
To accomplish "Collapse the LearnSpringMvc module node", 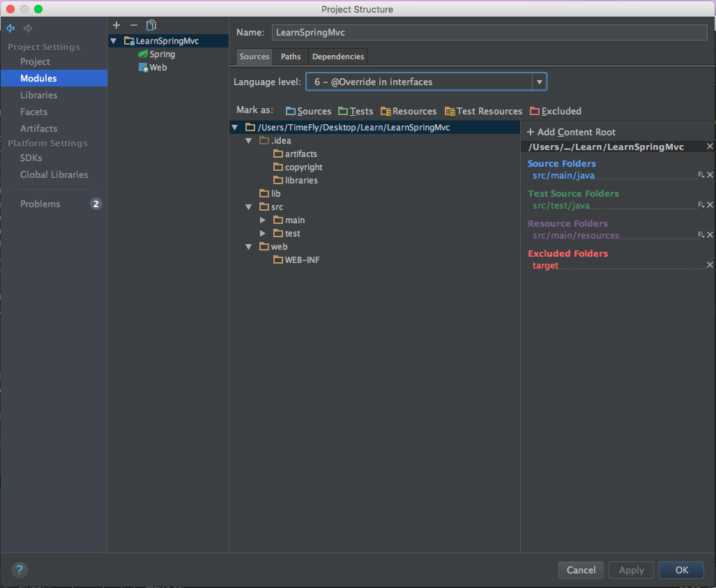I will coord(114,41).
